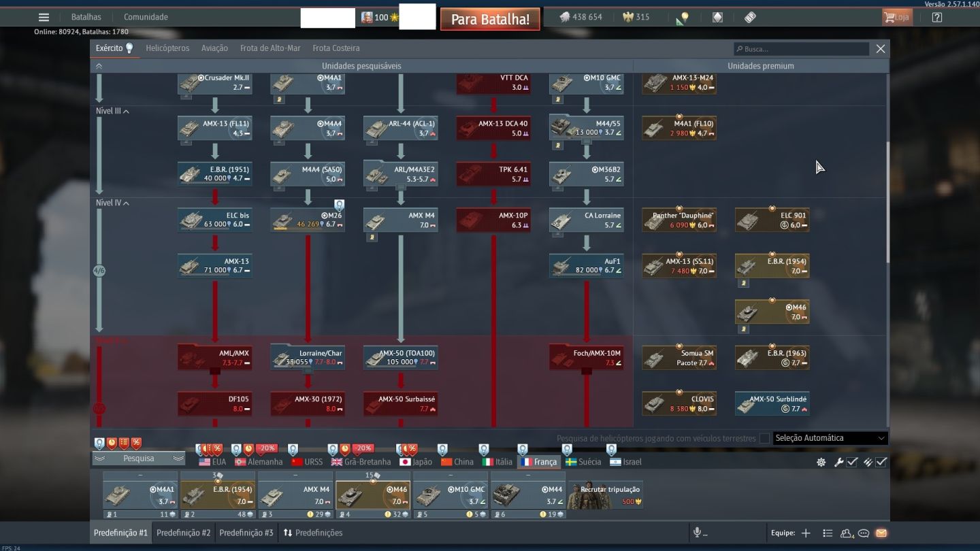The image size is (980, 551).
Task: Select the AMX-10P vehicle card
Action: click(x=493, y=220)
